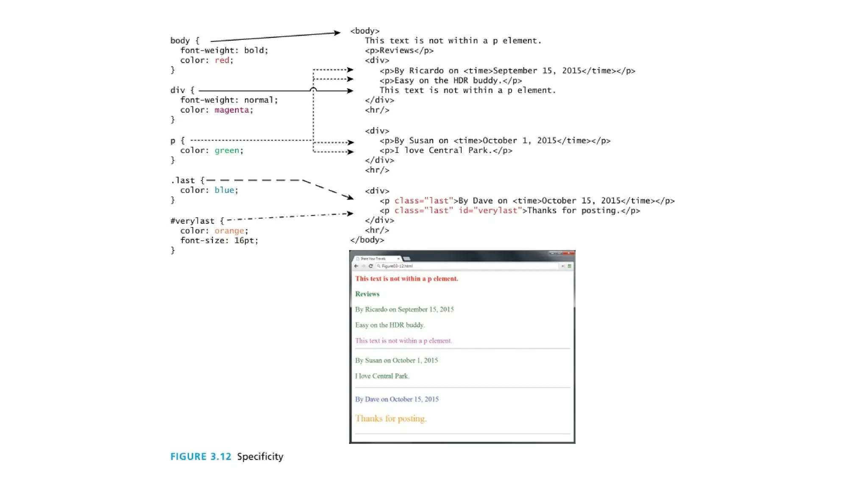Click the browser forward arrow button
Screen dimensions: 868x488
point(363,266)
